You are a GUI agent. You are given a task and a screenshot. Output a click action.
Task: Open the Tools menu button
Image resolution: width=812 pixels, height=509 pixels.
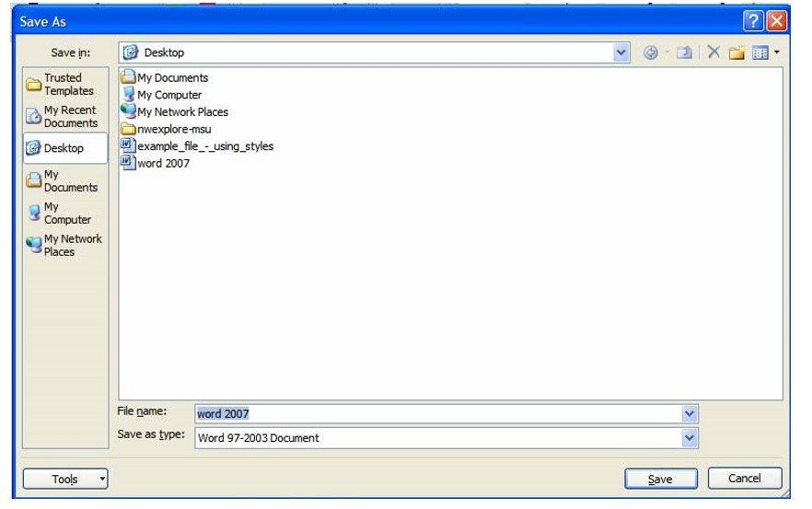point(65,479)
